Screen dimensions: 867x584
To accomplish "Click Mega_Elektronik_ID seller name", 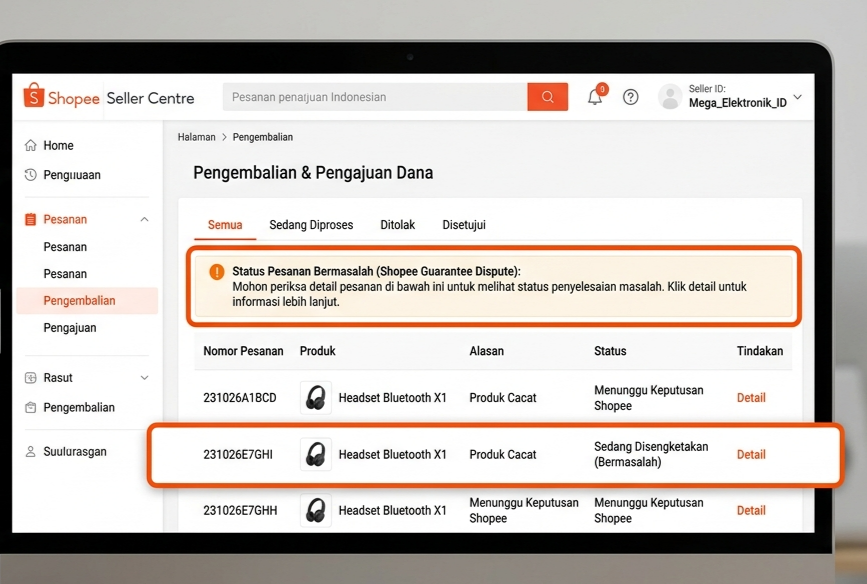I will (x=738, y=103).
